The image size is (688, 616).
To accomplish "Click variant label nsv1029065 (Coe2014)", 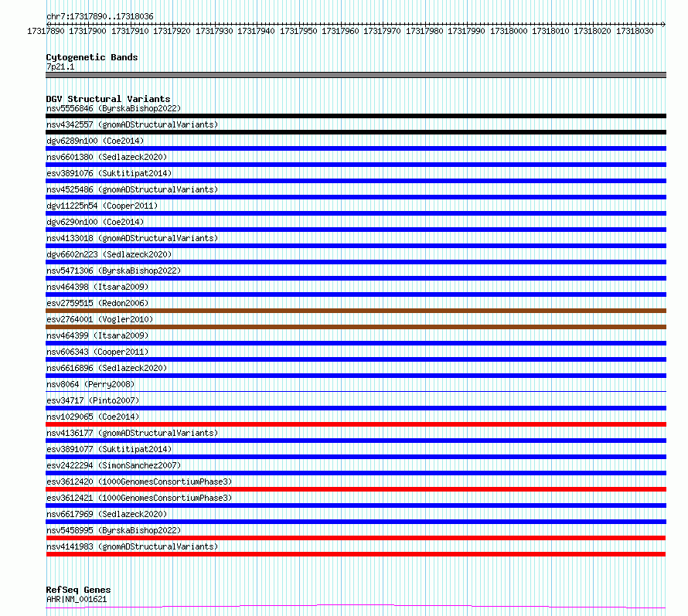I will [93, 417].
